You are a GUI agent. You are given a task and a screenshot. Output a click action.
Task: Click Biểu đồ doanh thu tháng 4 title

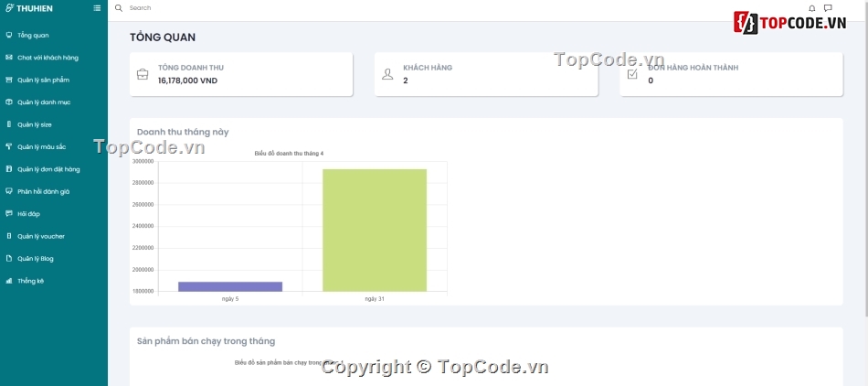click(289, 154)
